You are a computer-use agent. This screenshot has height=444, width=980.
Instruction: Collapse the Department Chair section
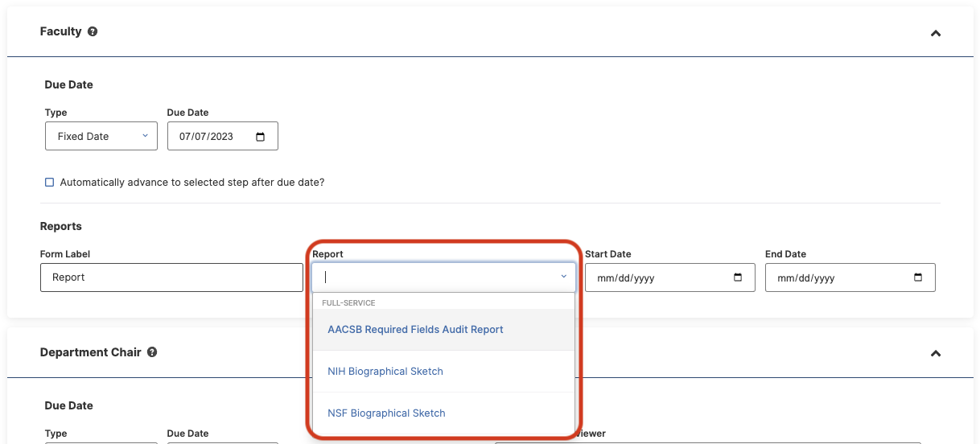point(935,353)
